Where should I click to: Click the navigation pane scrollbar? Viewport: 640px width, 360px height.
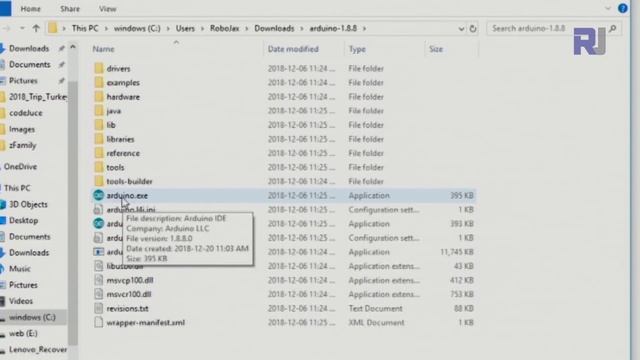73,212
